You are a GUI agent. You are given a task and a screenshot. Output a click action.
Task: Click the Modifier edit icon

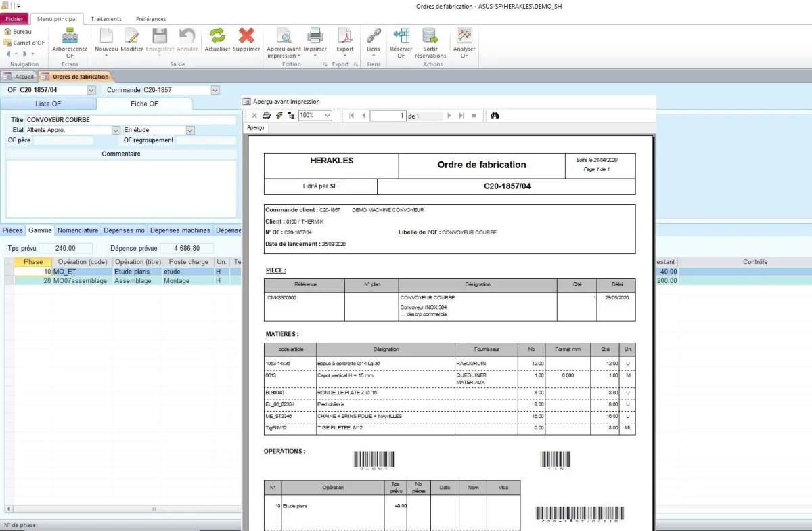[132, 37]
